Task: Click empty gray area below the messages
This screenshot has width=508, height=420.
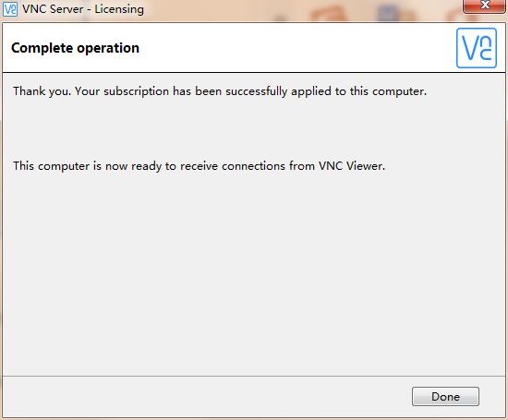Action: pyautogui.click(x=254, y=275)
